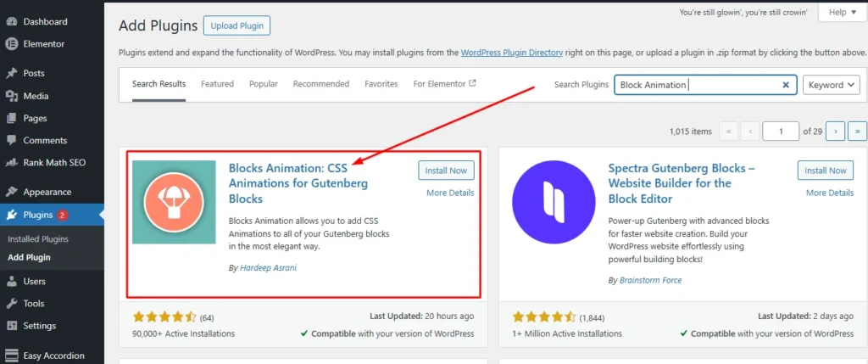868x364 pixels.
Task: Go to next results page arrow
Action: (x=835, y=132)
